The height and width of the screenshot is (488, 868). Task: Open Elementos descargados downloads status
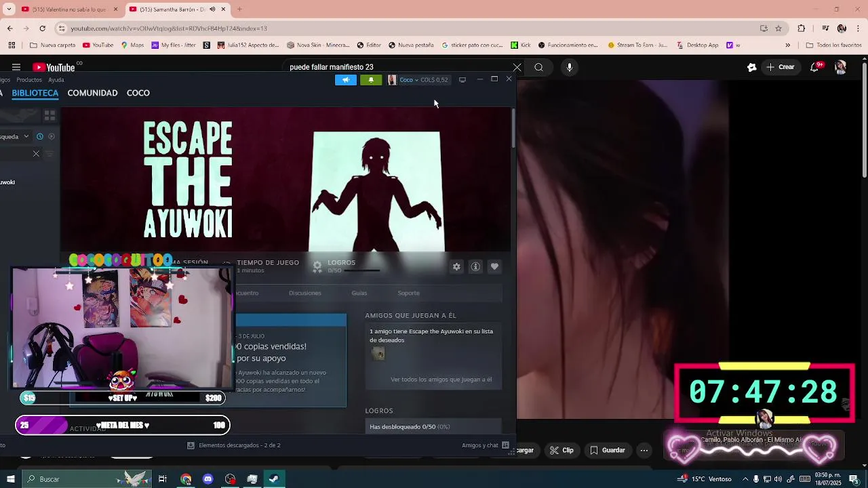(234, 445)
